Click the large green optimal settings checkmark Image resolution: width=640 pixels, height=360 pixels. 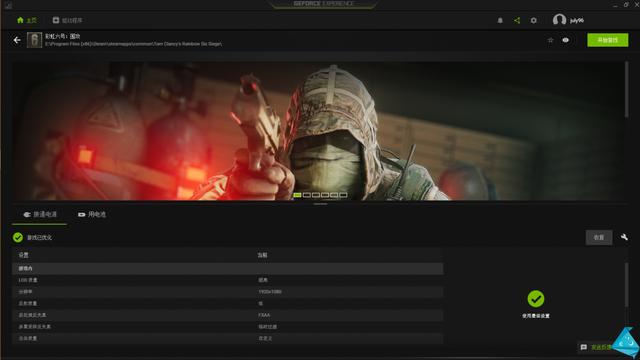[536, 299]
